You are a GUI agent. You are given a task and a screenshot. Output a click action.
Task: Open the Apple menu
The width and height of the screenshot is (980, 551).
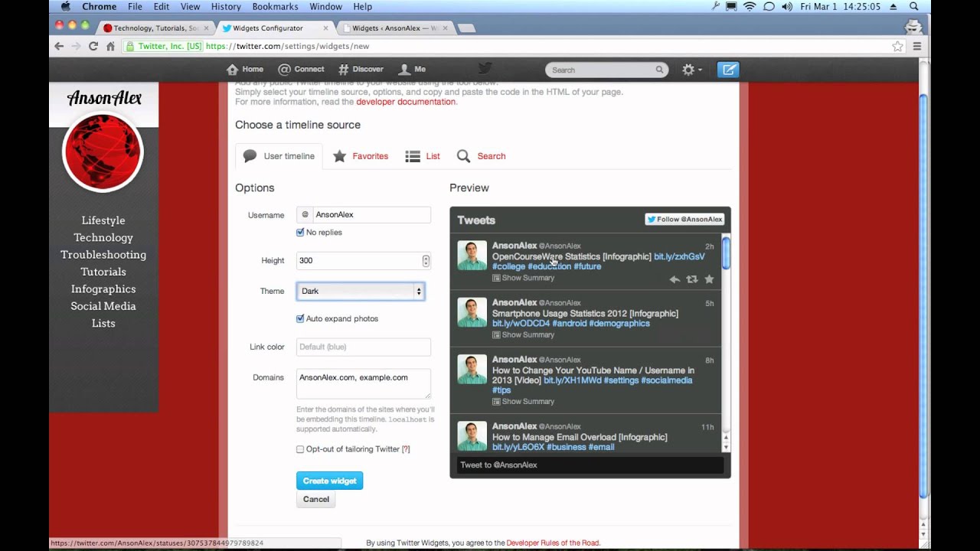click(65, 6)
